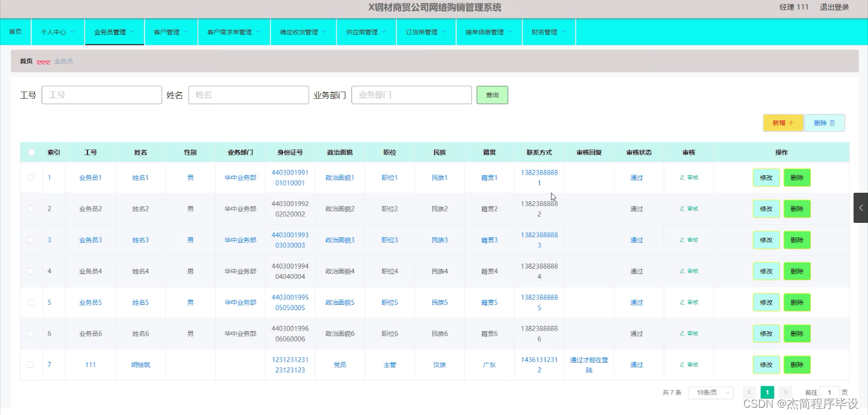The image size is (868, 415).
Task: Click 删除 for row 业务员1
Action: pyautogui.click(x=797, y=178)
